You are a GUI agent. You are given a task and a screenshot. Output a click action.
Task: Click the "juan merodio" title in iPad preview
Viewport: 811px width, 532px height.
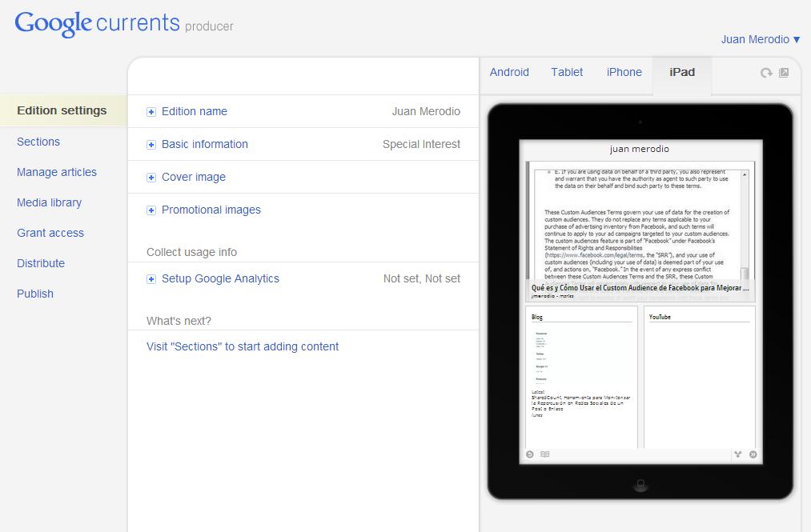click(640, 149)
